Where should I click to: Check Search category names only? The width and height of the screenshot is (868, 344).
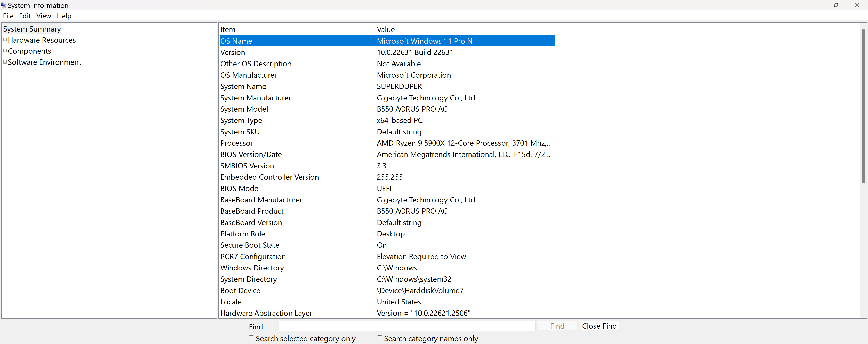click(379, 338)
